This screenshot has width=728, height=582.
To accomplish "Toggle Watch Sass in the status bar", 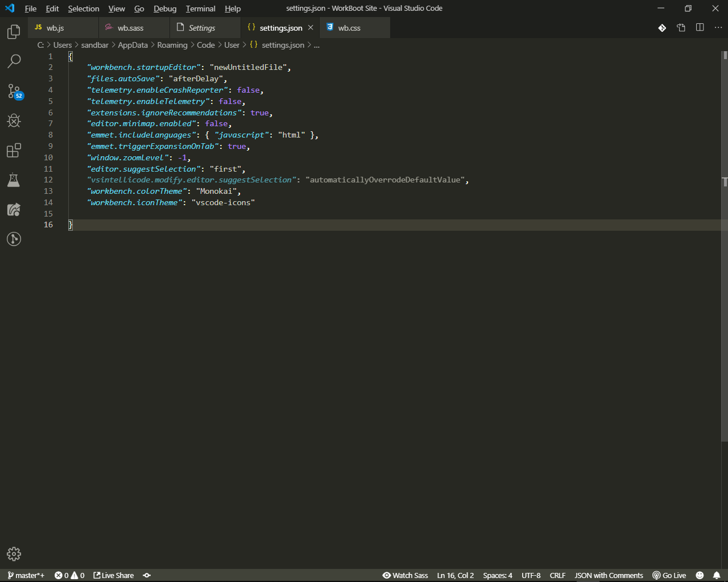I will pyautogui.click(x=406, y=575).
